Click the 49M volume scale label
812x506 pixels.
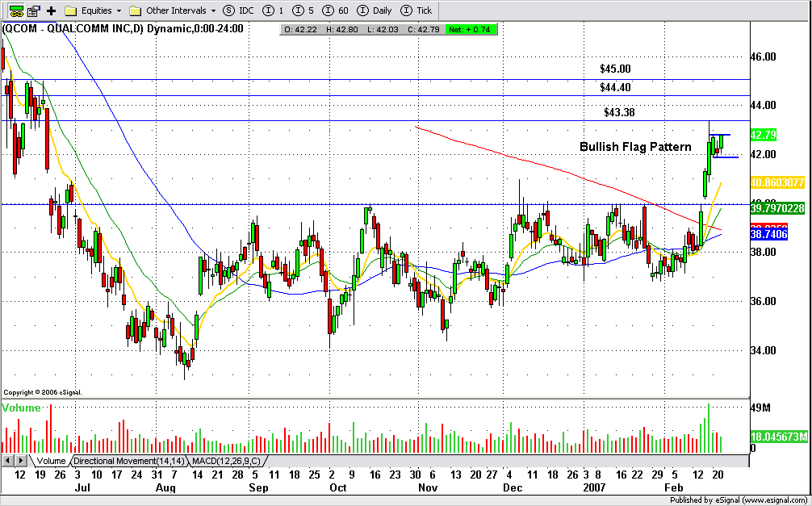point(760,408)
